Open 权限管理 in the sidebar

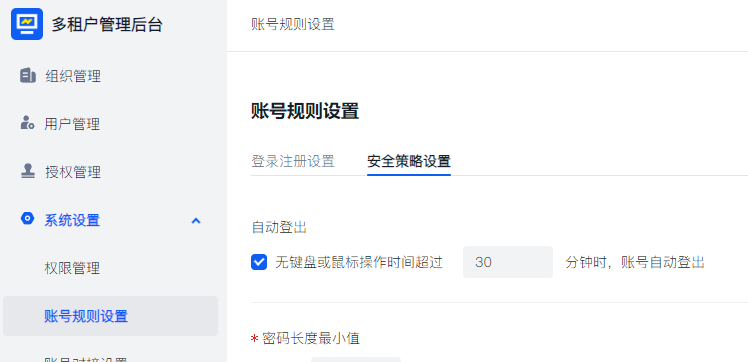72,268
